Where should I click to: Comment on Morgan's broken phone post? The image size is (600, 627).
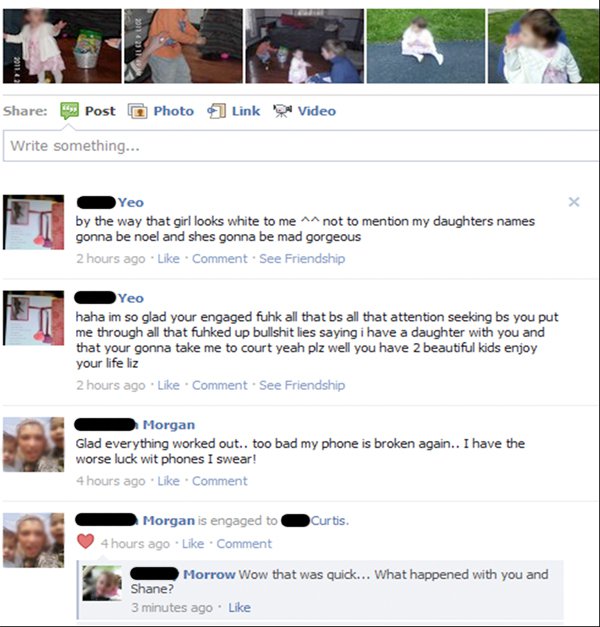[220, 481]
